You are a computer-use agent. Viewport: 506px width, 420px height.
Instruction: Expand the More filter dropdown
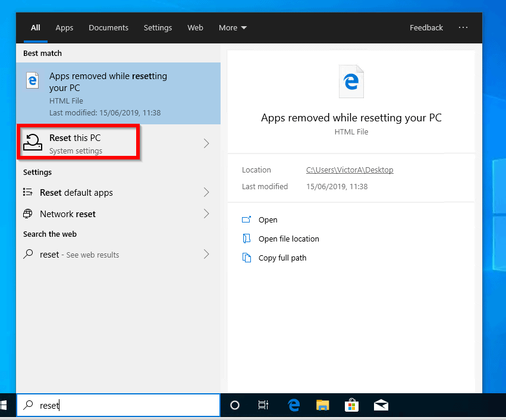(x=232, y=28)
